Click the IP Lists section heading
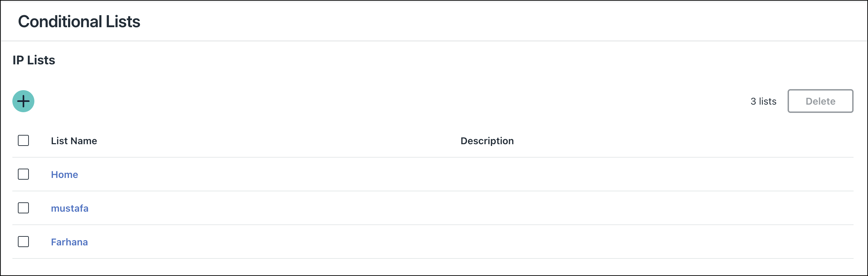868x276 pixels. point(33,60)
